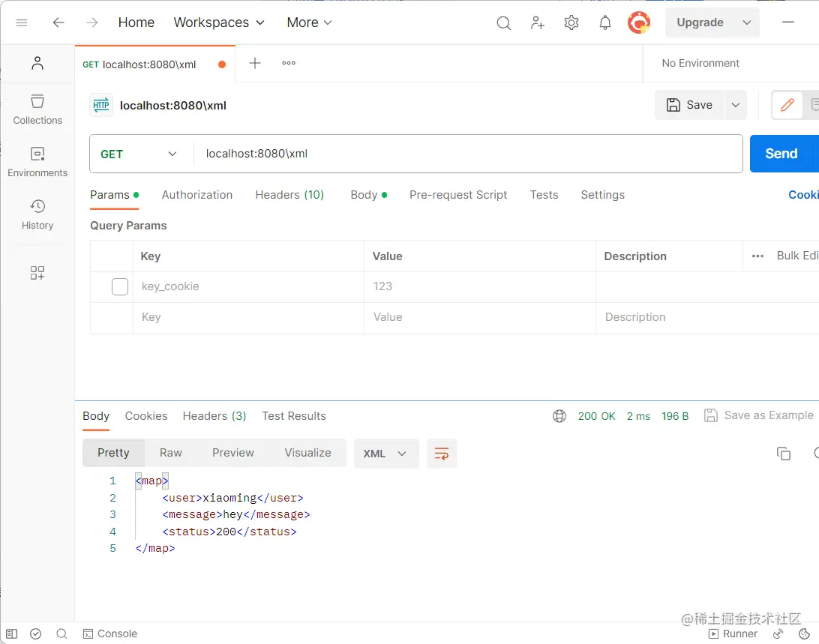Click the find magnifier in status bar
The width and height of the screenshot is (819, 644).
click(x=61, y=634)
